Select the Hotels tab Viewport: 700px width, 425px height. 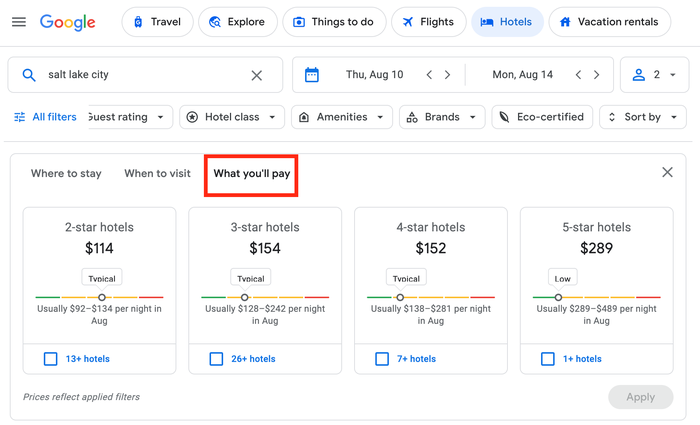pos(507,22)
